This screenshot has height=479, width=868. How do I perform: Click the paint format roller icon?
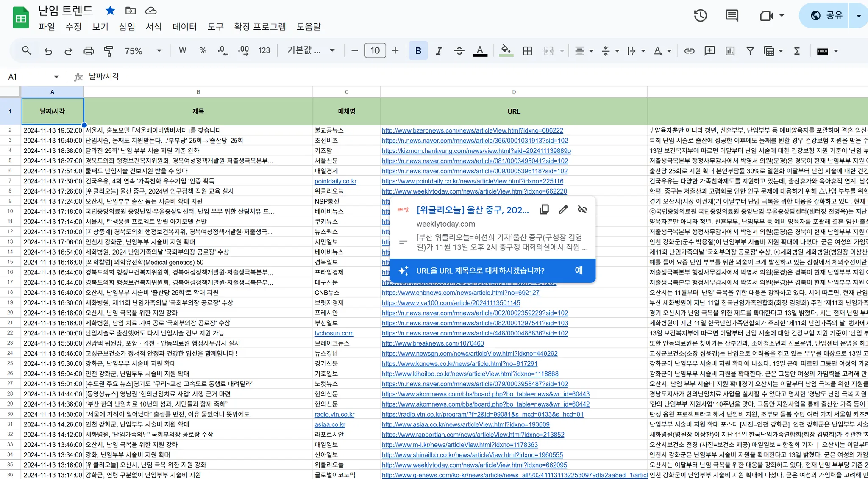pos(108,51)
